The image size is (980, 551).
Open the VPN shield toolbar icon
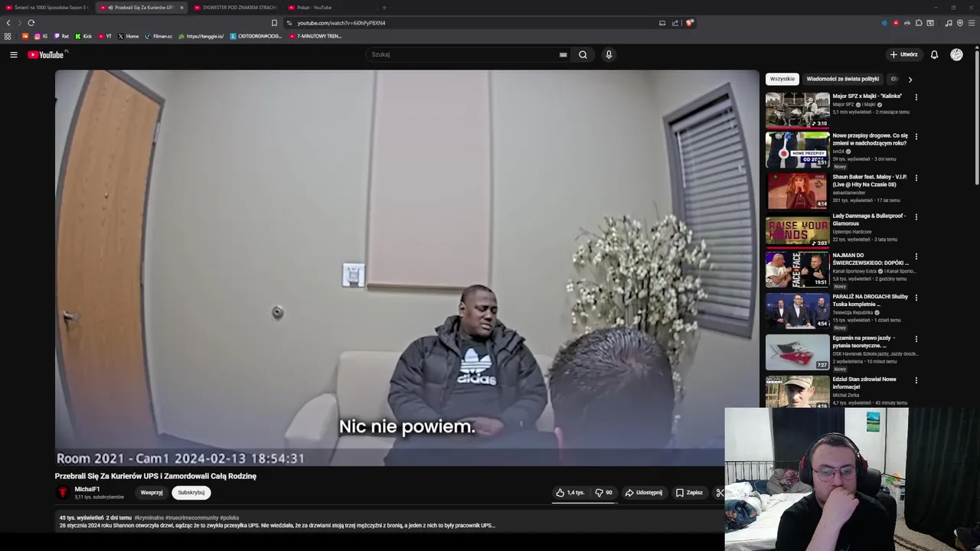coord(960,23)
